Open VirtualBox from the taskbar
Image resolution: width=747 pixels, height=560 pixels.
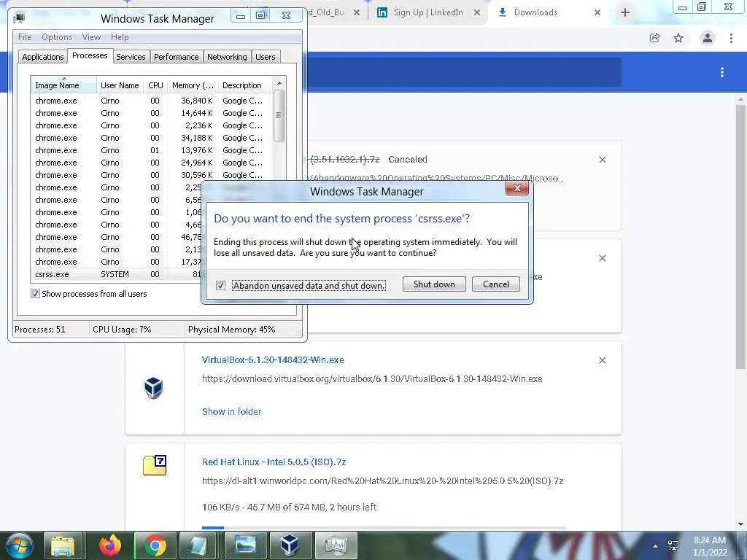(290, 545)
